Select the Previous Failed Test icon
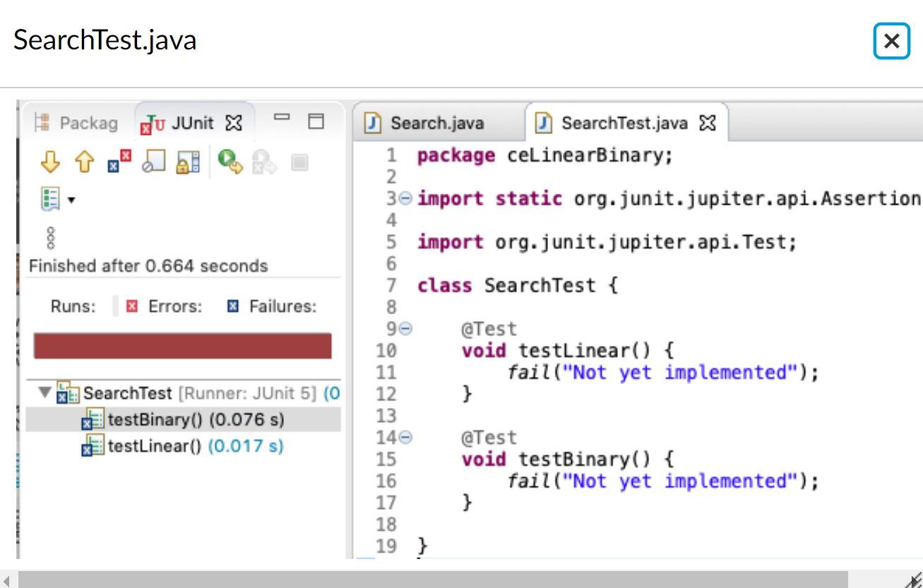The image size is (923, 588). click(x=83, y=162)
